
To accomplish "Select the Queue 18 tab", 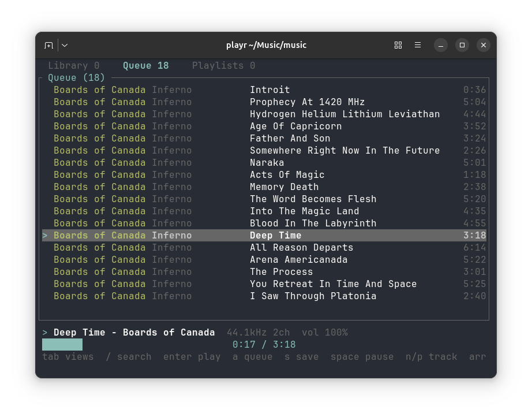I will 146,65.
